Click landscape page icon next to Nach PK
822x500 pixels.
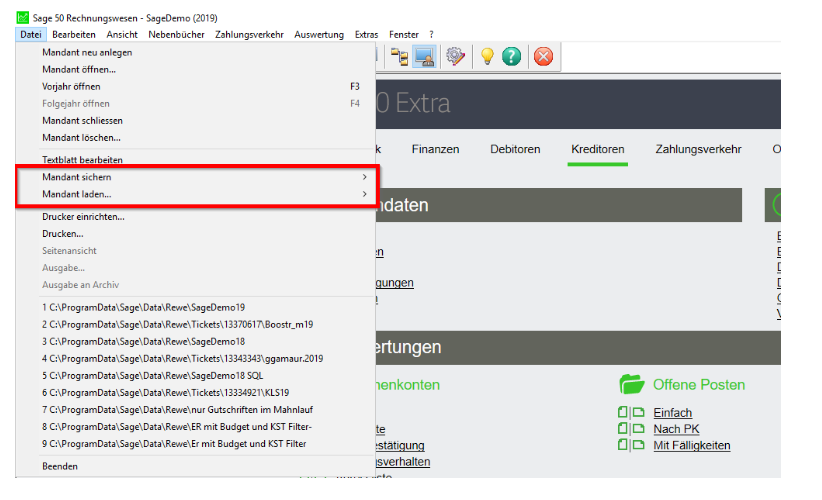pyautogui.click(x=639, y=429)
